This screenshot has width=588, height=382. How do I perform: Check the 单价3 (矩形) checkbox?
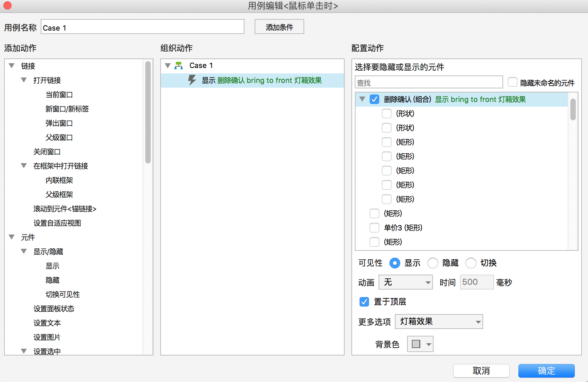[x=374, y=228]
